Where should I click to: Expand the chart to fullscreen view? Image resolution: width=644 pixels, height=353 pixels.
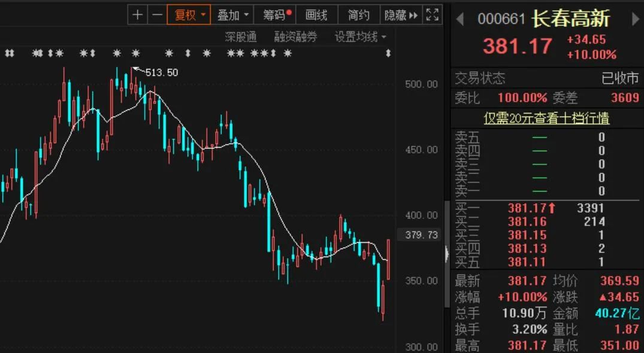click(433, 14)
